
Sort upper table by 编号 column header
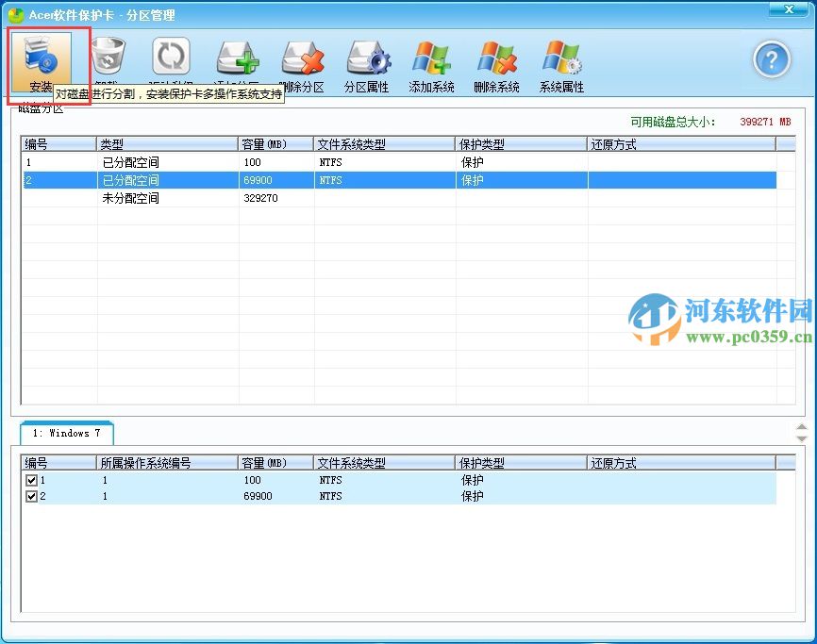tap(58, 144)
